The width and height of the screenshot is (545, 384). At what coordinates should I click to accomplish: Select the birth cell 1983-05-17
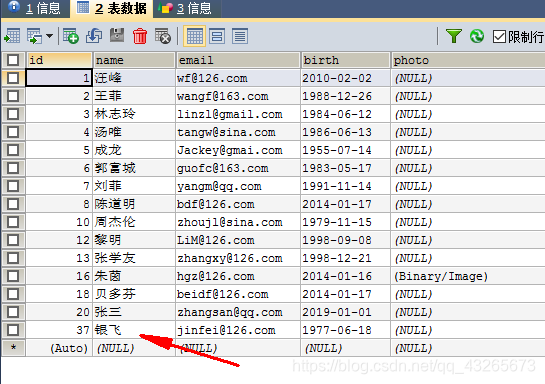point(345,168)
